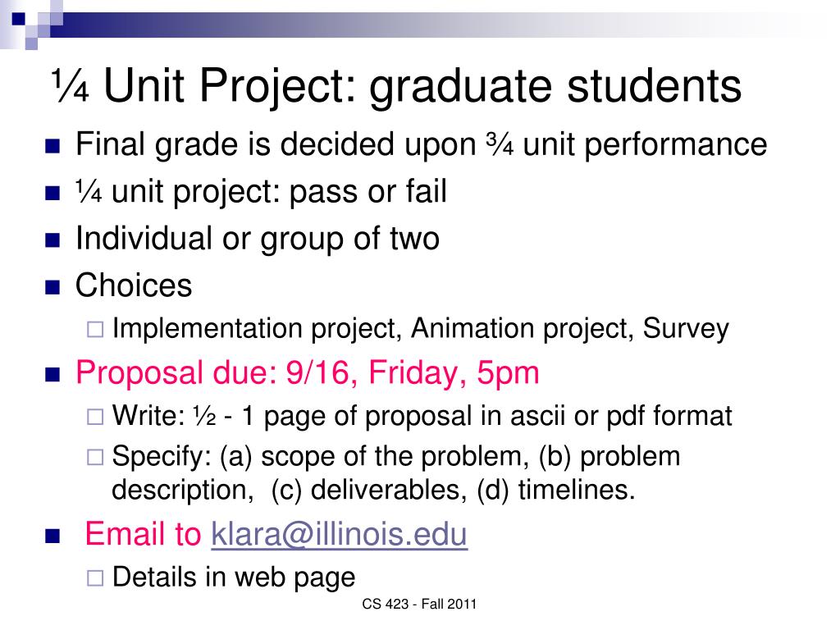The image size is (840, 630).
Task: Click bullet square before pass or fail
Action: tap(52, 193)
